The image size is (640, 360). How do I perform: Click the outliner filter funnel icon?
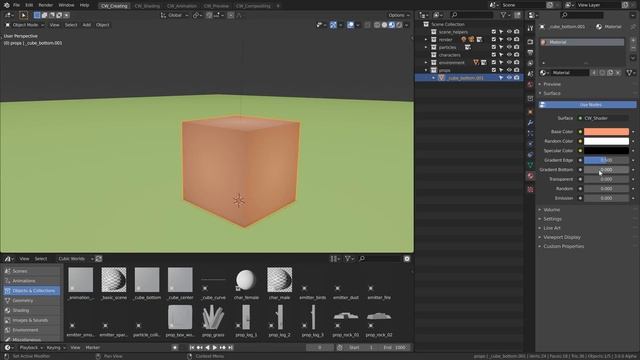(504, 15)
